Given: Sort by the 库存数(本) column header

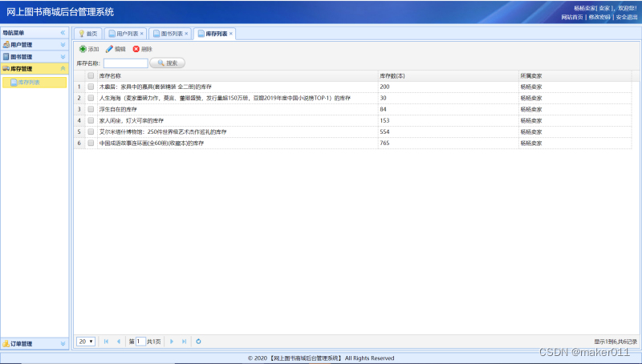Looking at the screenshot, I should [449, 75].
